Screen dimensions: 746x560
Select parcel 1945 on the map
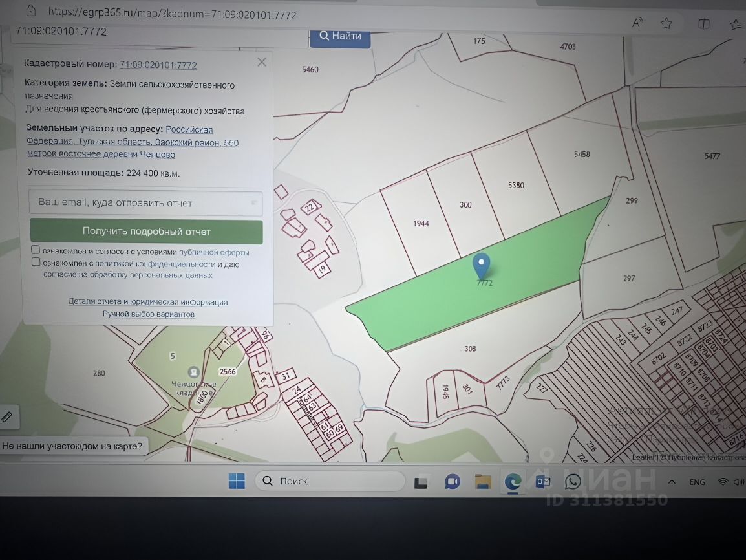click(x=445, y=392)
